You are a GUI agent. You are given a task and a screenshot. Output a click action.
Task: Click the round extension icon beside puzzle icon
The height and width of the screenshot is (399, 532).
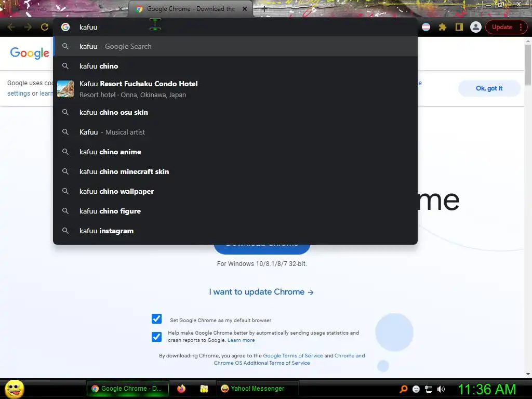point(426,27)
